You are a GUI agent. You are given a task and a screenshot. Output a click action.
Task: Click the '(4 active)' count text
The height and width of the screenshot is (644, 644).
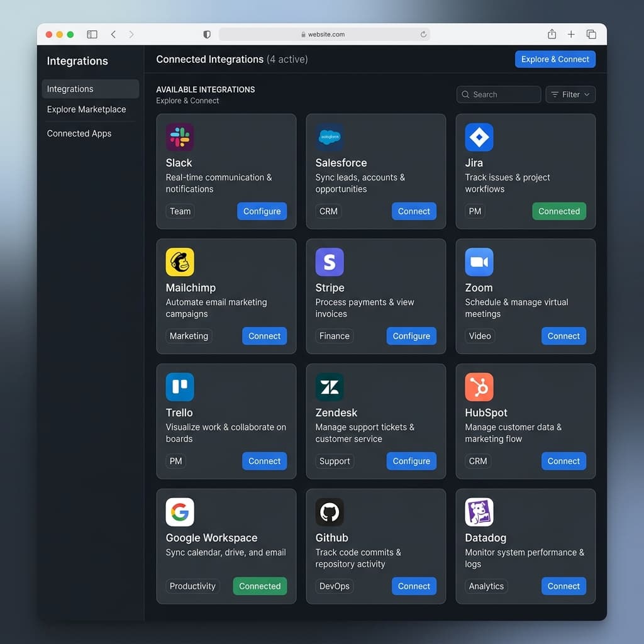pos(287,60)
